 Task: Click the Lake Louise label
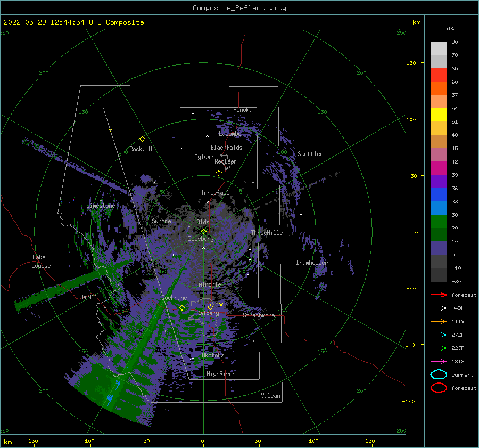point(42,262)
